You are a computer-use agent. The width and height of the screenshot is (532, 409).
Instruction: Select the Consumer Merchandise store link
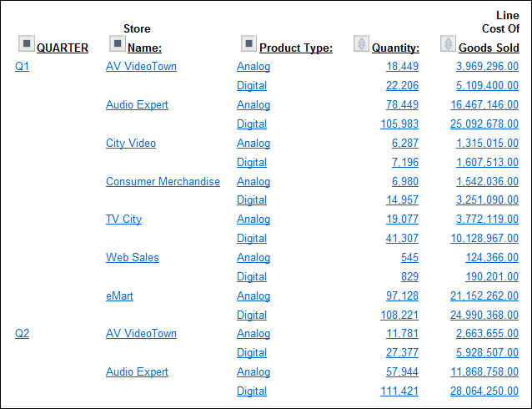click(163, 182)
